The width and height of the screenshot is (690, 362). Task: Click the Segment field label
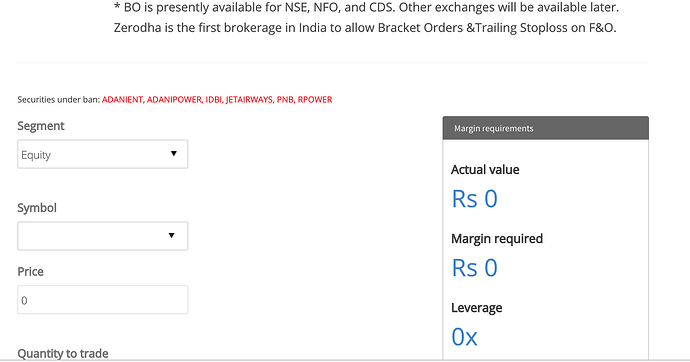41,126
